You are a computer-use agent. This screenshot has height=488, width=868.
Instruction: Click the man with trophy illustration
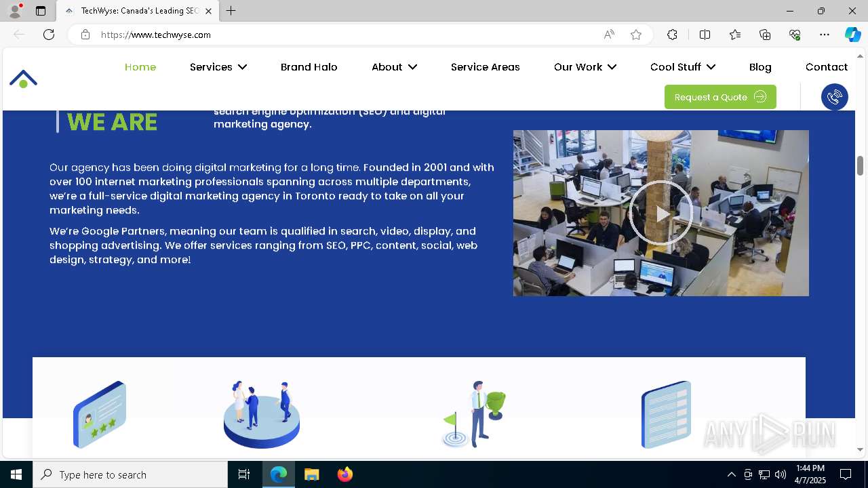[474, 414]
